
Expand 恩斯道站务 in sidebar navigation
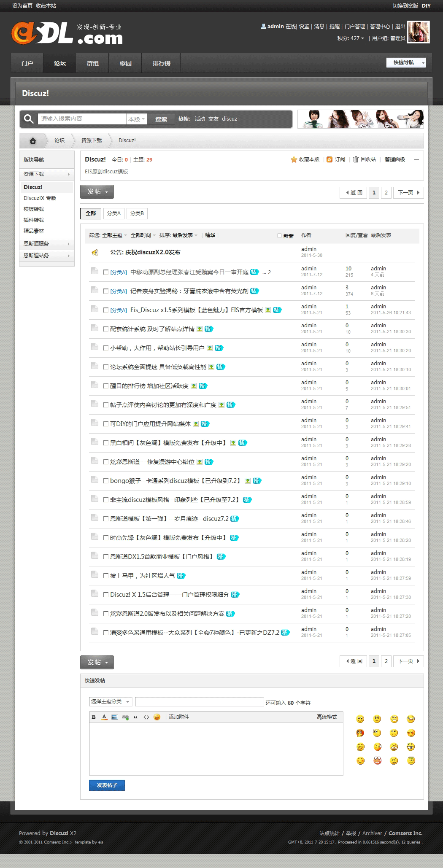(x=46, y=256)
